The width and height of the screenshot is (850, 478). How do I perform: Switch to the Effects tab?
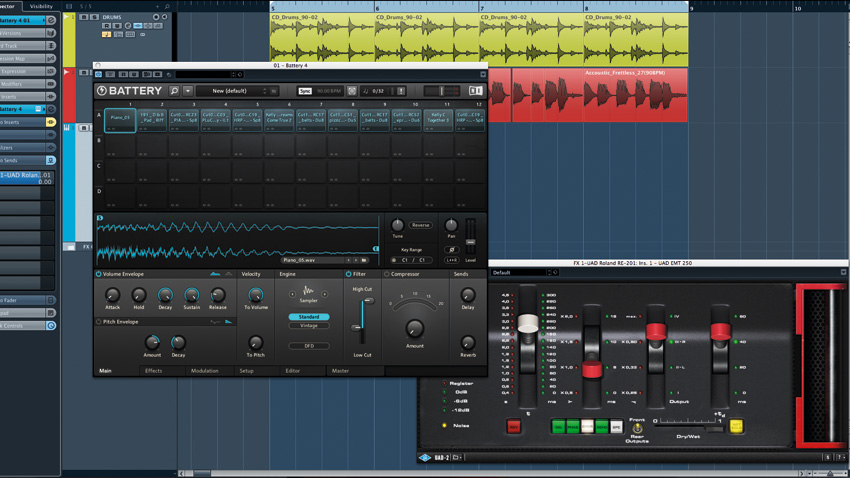pyautogui.click(x=153, y=371)
